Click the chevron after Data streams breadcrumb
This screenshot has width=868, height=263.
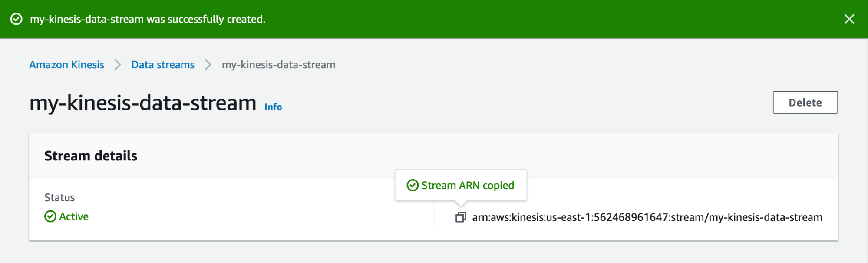[208, 65]
